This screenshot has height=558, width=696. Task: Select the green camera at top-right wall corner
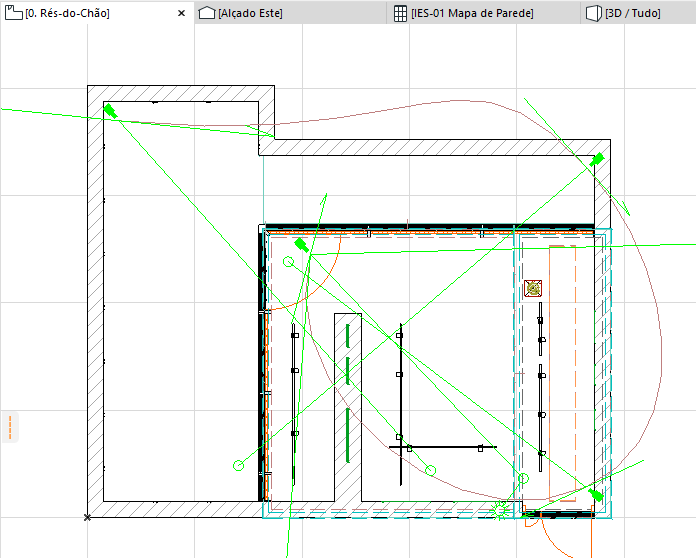click(x=597, y=159)
